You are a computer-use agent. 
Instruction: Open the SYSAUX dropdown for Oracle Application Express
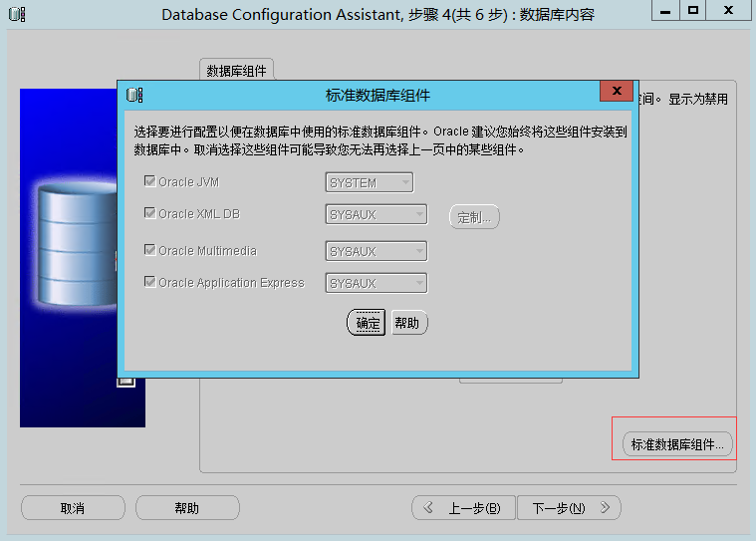click(x=377, y=283)
